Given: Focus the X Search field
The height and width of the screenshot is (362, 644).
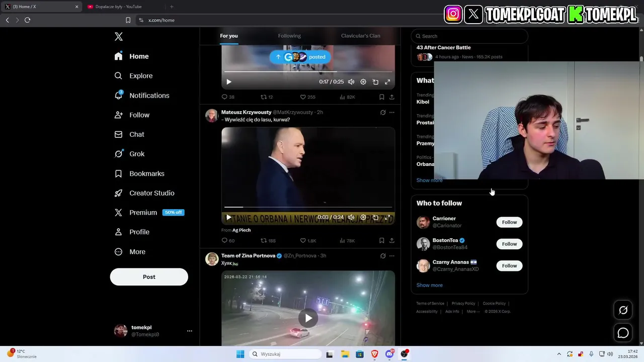Looking at the screenshot, I should (x=469, y=36).
